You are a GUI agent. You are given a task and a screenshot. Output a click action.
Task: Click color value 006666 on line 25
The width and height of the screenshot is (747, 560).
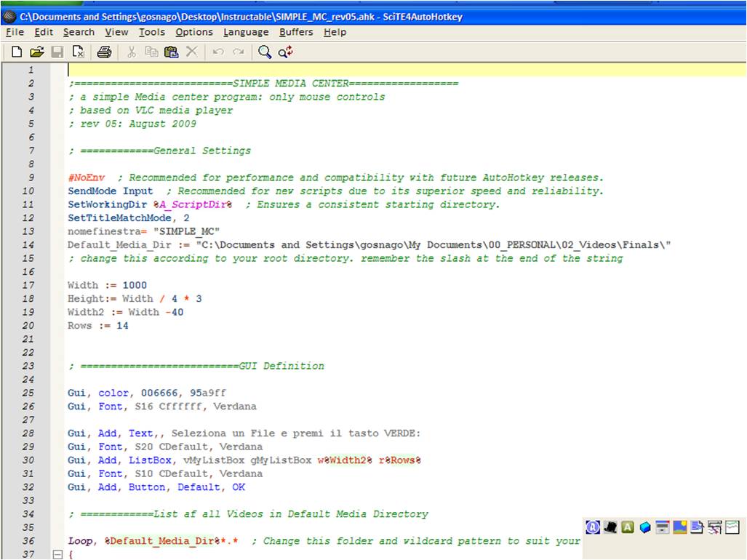pyautogui.click(x=159, y=393)
